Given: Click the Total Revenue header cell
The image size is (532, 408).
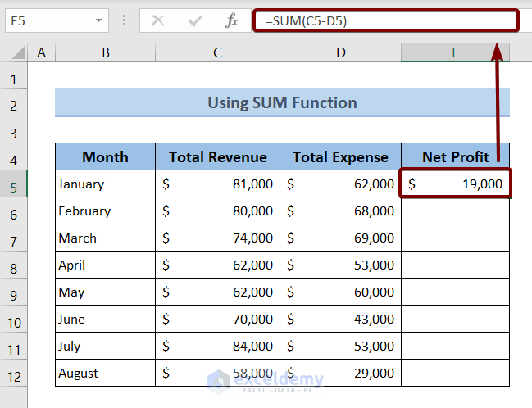Looking at the screenshot, I should point(217,156).
